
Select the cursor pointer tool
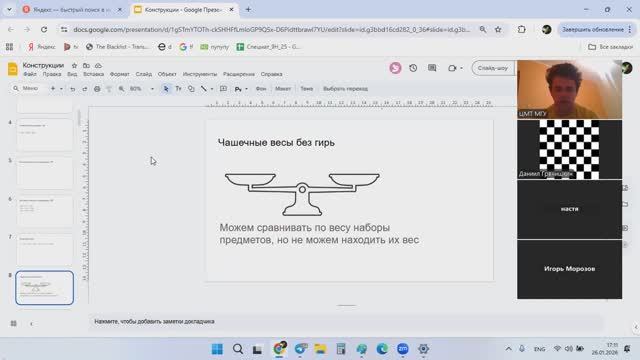(166, 89)
